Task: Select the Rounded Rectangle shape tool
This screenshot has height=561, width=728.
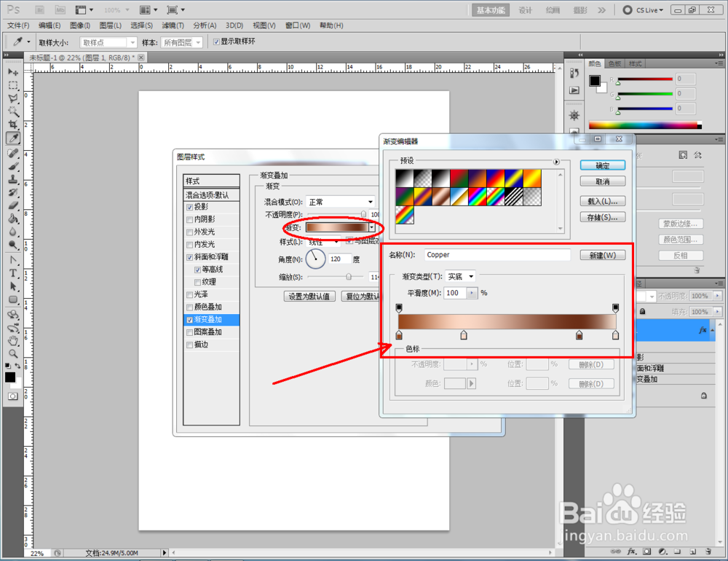Action: [13, 299]
